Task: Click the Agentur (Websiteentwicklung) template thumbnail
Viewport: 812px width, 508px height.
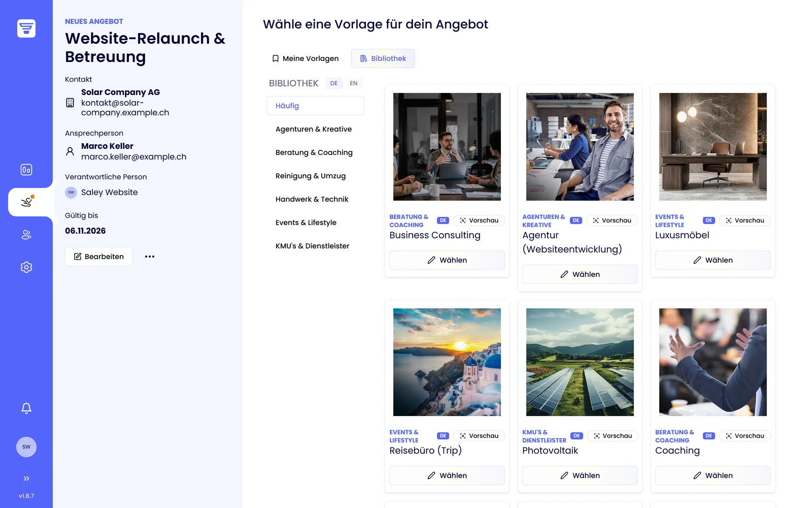Action: point(580,147)
